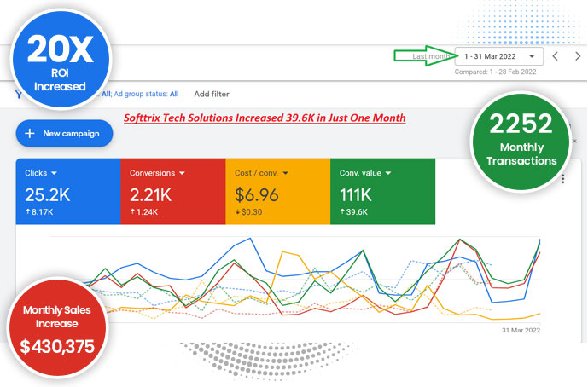Select the $6.96 cost per conversion value
Image resolution: width=588 pixels, height=387 pixels.
(x=257, y=195)
